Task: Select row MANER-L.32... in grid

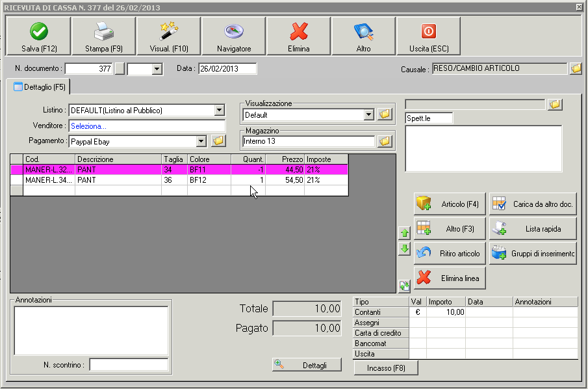Action: pos(179,170)
